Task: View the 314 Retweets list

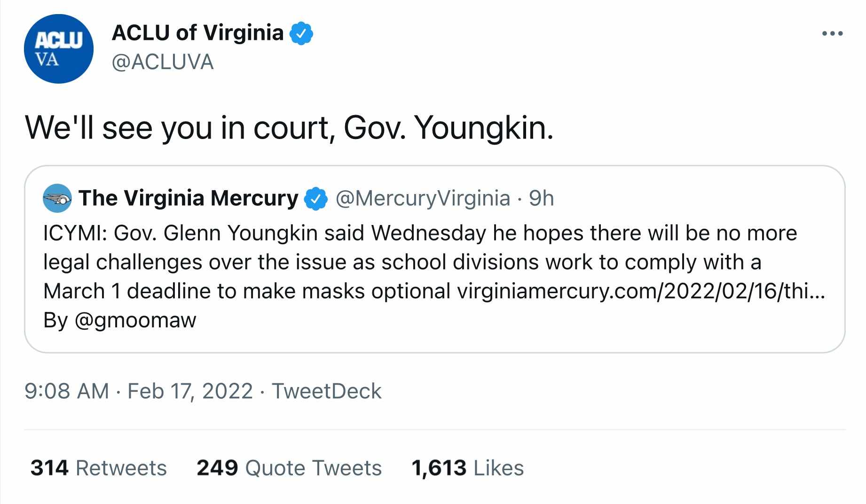Action: (x=99, y=468)
